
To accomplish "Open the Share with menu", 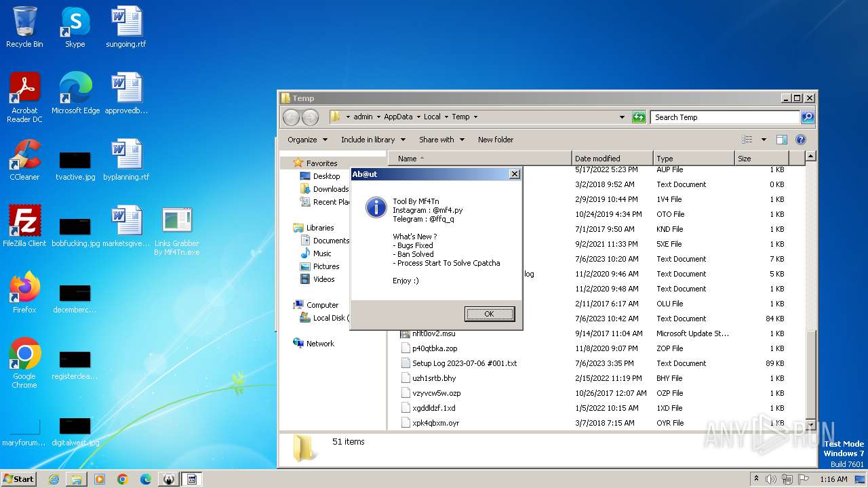I will tap(441, 140).
